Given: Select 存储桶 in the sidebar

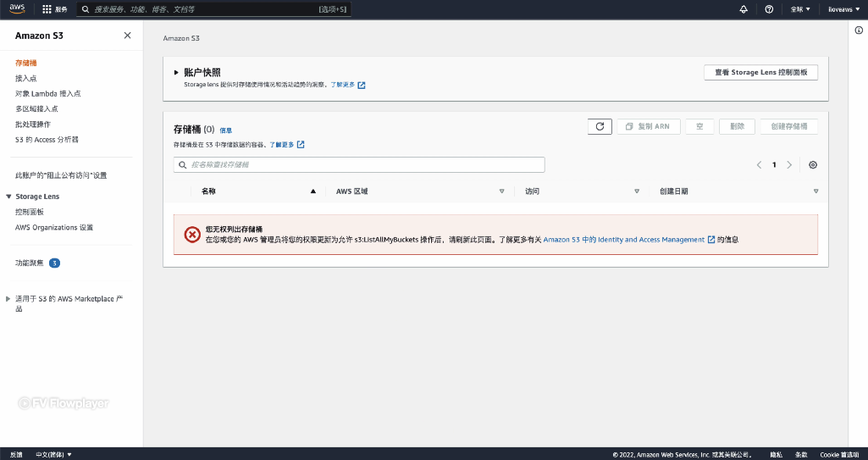Looking at the screenshot, I should (26, 63).
